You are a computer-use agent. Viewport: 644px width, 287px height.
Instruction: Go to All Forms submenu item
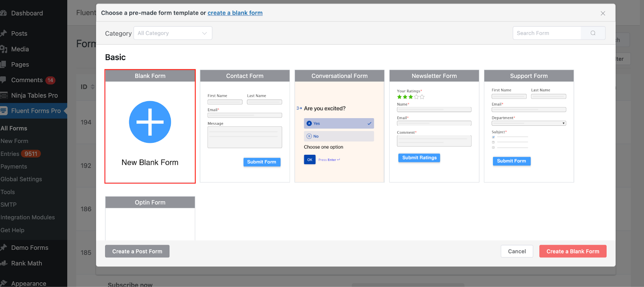click(14, 128)
